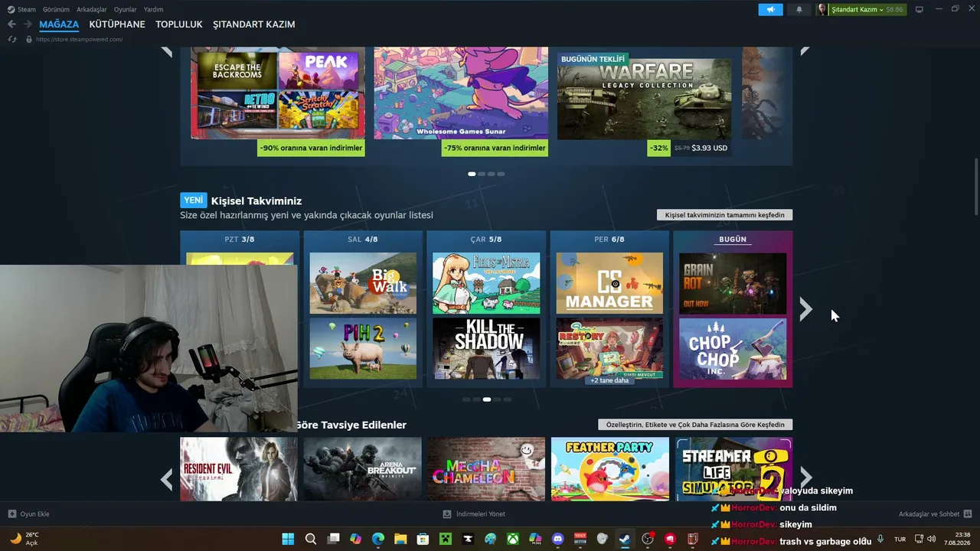Image resolution: width=980 pixels, height=551 pixels.
Task: Click the site lock icon beside the URL
Action: (x=29, y=39)
